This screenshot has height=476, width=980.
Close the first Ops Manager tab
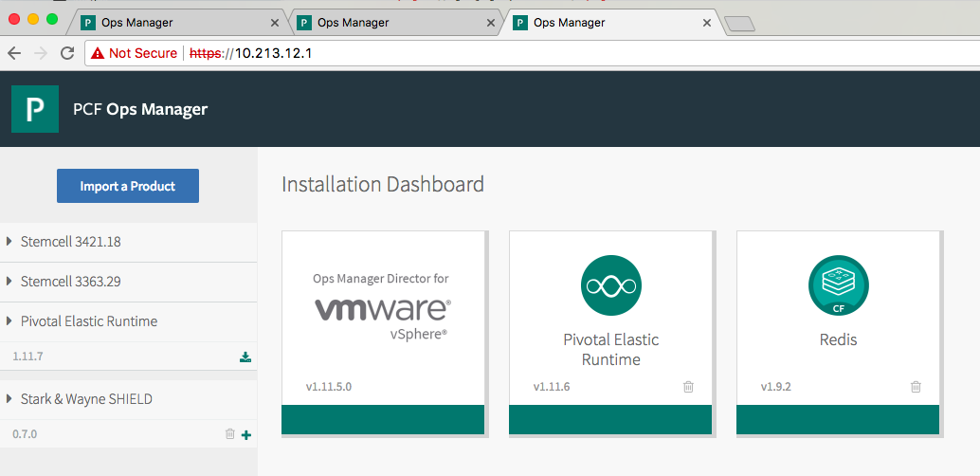click(274, 23)
